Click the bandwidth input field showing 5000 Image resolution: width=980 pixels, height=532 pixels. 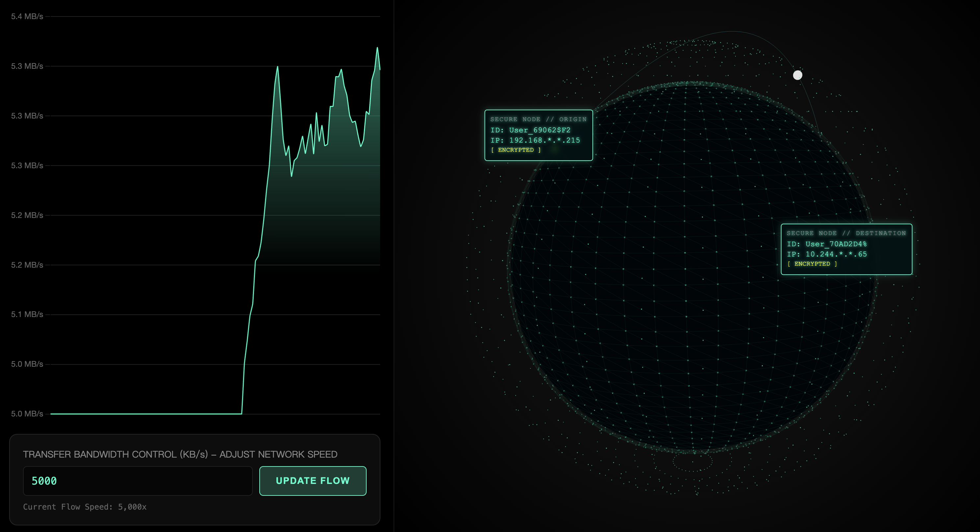(x=137, y=481)
